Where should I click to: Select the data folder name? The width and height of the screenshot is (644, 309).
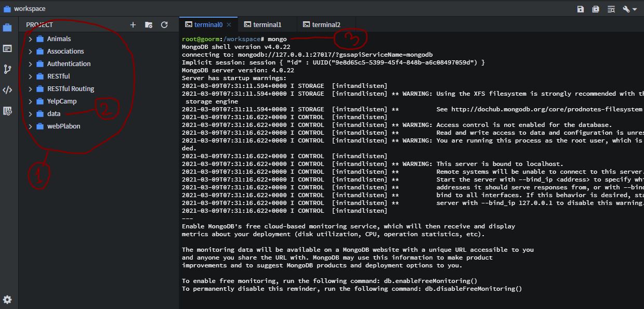click(54, 114)
